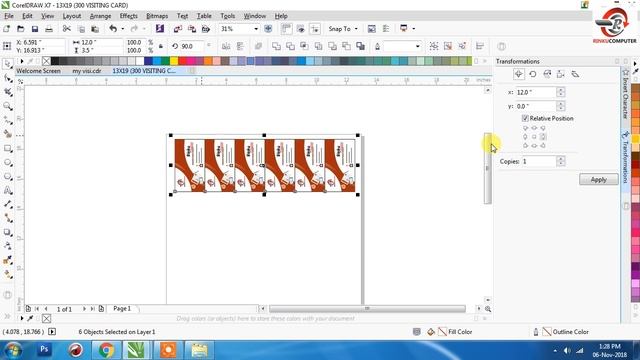Viewport: 640px width, 360px height.
Task: Select the center anchor point checkbox
Action: pos(534,137)
